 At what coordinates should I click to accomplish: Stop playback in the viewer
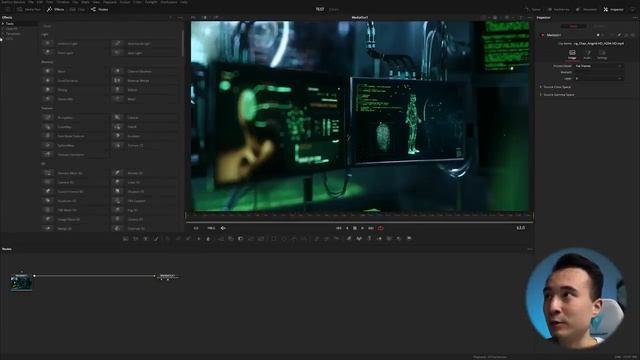(x=355, y=228)
